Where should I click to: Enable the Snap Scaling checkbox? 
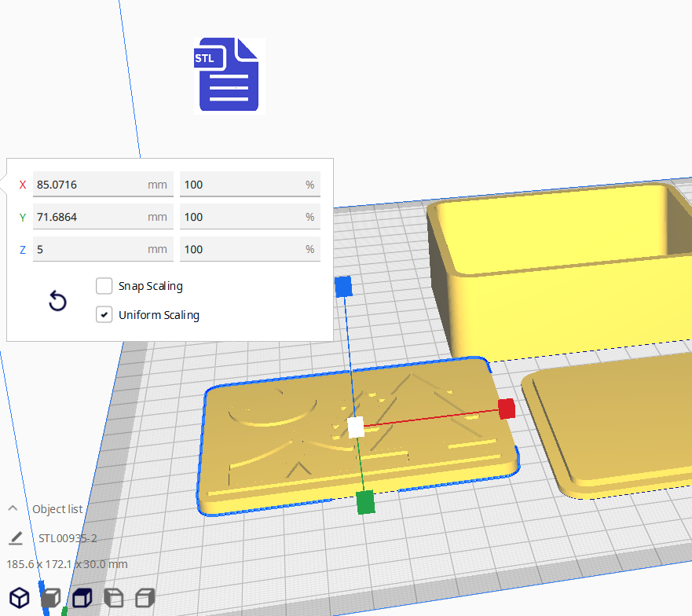104,286
